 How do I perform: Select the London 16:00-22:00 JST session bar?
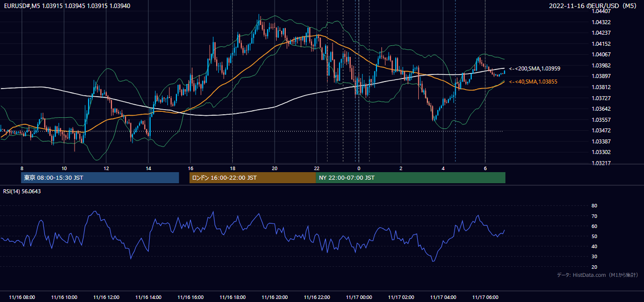[252, 178]
